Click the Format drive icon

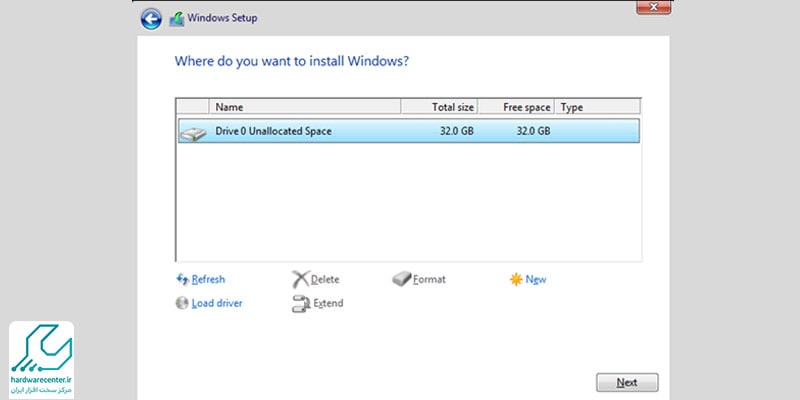402,279
